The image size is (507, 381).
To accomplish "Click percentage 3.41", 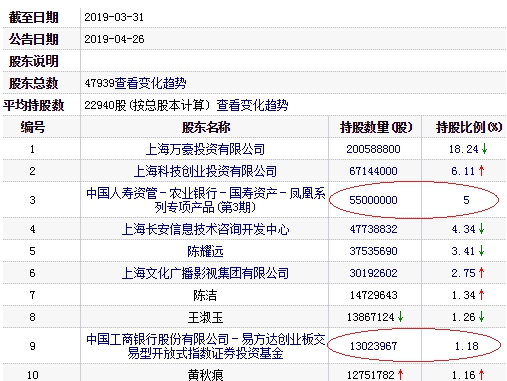I will coord(463,251).
